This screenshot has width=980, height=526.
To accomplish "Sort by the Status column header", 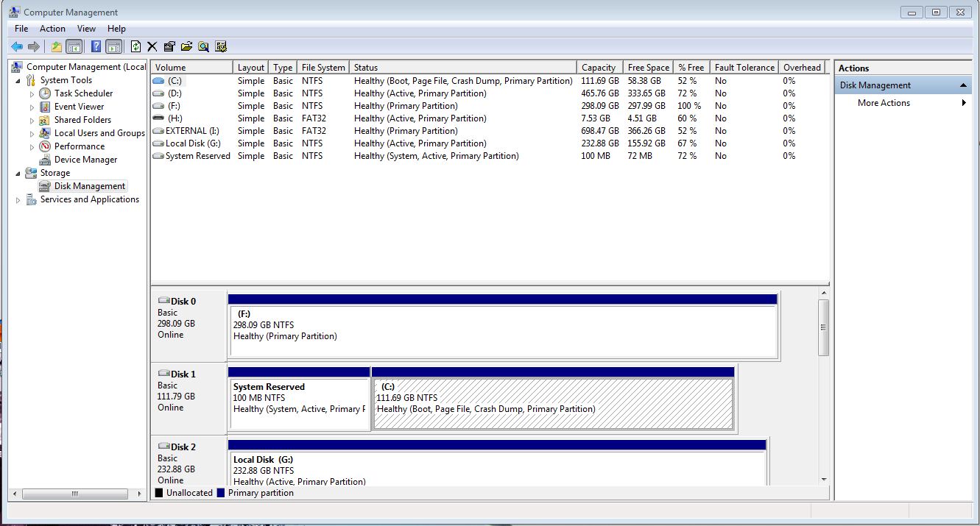I will tap(463, 67).
